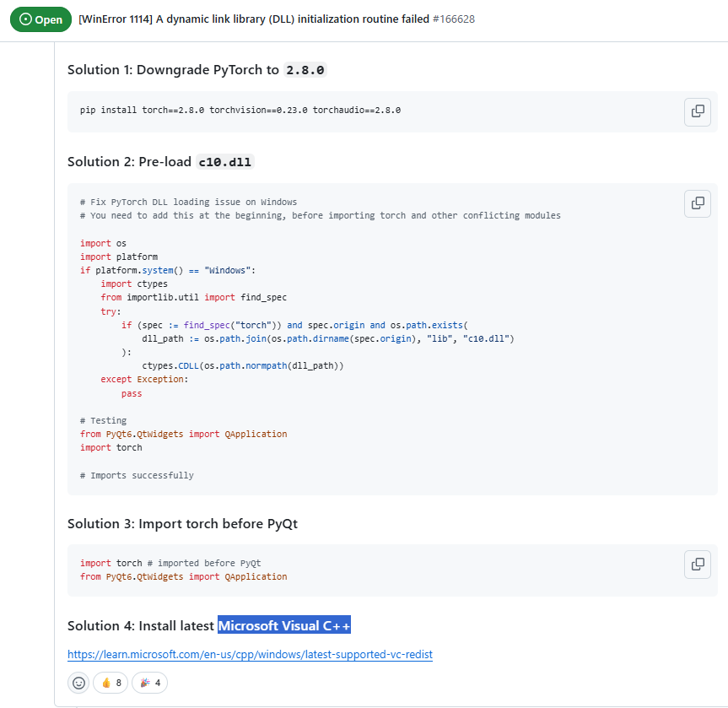
Task: Click the highlighted Microsoft Visual C++ text
Action: pyautogui.click(x=284, y=625)
